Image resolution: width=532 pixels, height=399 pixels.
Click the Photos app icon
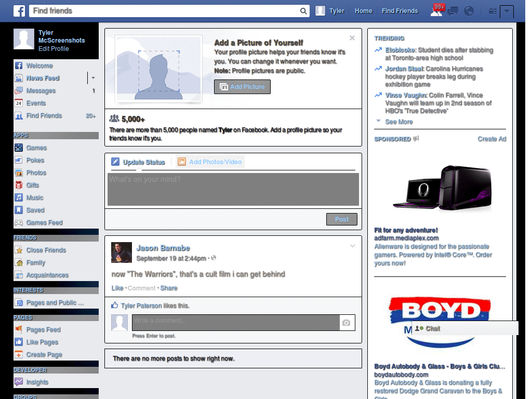tap(19, 172)
